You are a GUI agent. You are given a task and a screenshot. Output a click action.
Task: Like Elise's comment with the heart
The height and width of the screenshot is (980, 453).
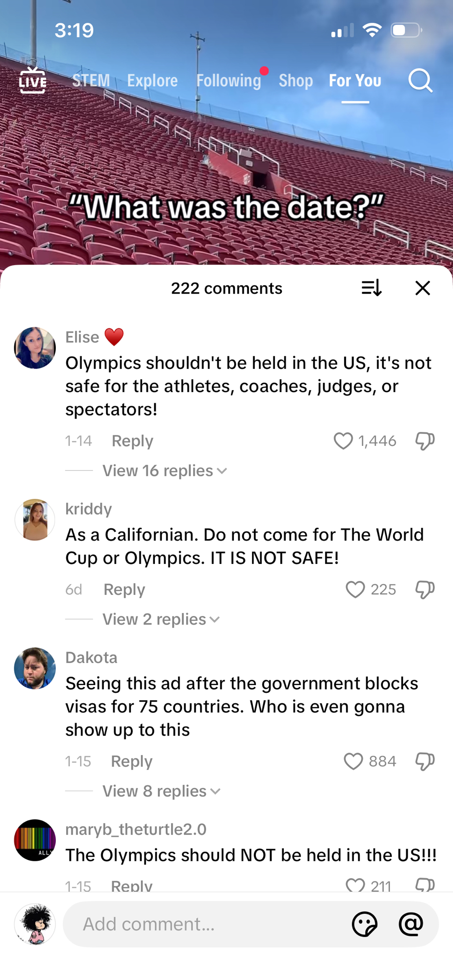coord(343,441)
